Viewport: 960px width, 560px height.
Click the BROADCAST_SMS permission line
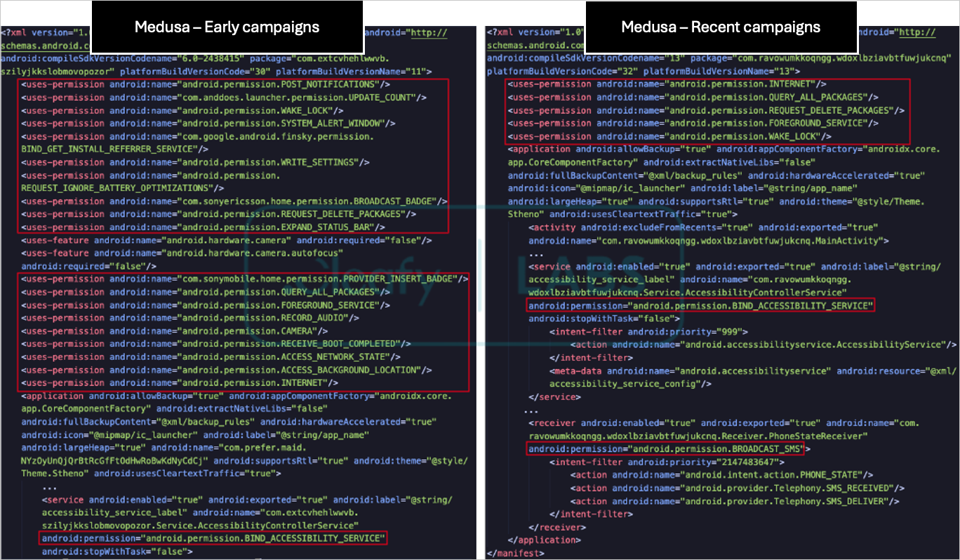click(669, 448)
